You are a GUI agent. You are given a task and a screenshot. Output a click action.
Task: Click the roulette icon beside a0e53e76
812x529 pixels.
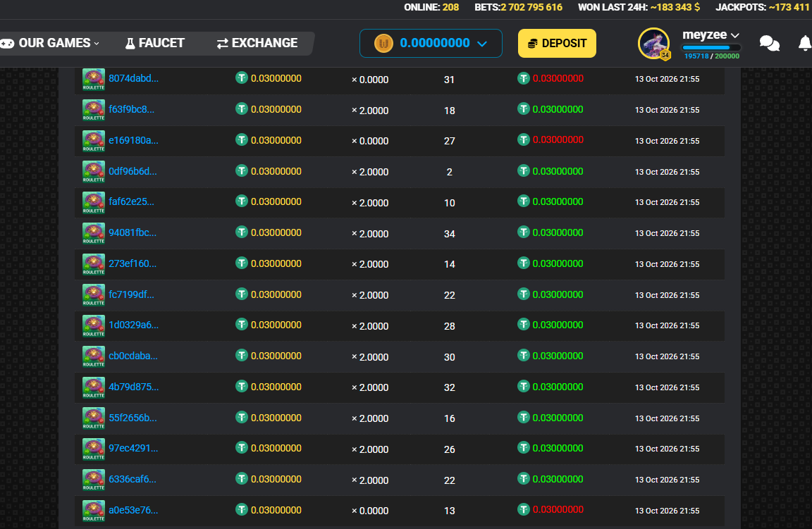click(x=94, y=511)
